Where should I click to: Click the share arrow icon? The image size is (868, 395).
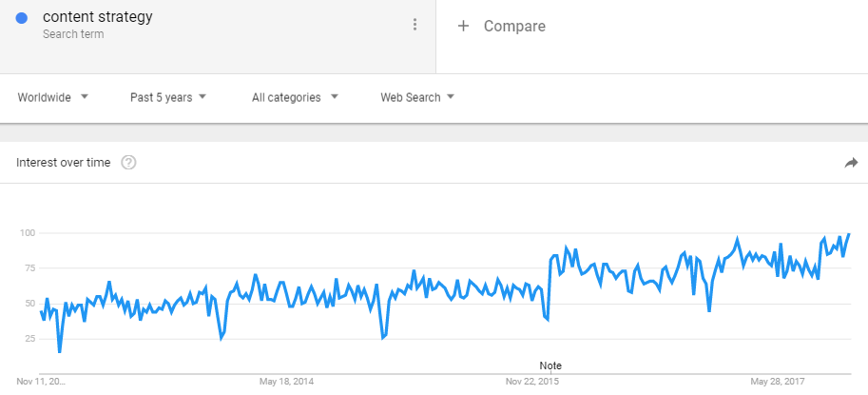tap(851, 163)
